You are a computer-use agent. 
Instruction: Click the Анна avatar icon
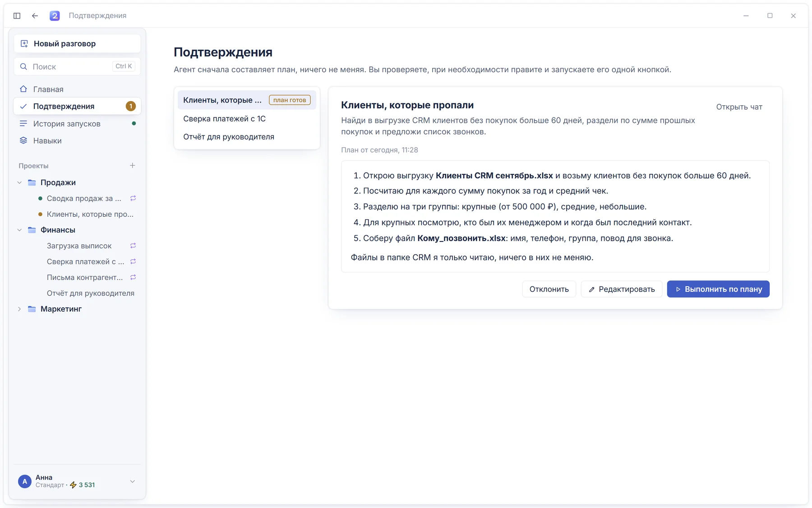point(25,481)
